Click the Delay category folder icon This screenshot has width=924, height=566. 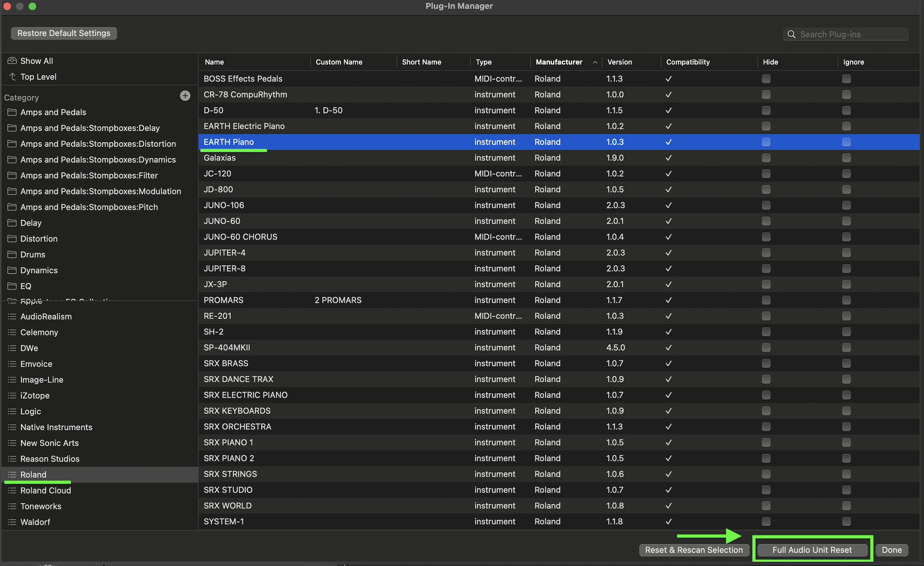coord(12,223)
